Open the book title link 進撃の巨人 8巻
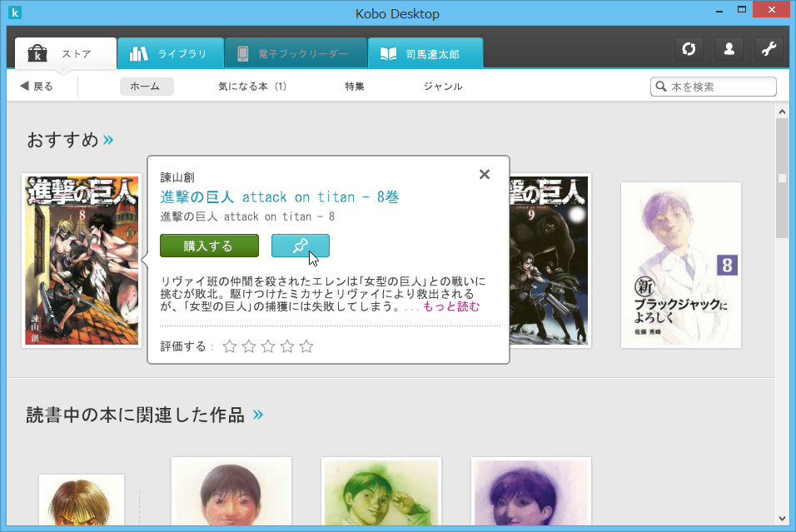The height and width of the screenshot is (532, 796). [280, 197]
